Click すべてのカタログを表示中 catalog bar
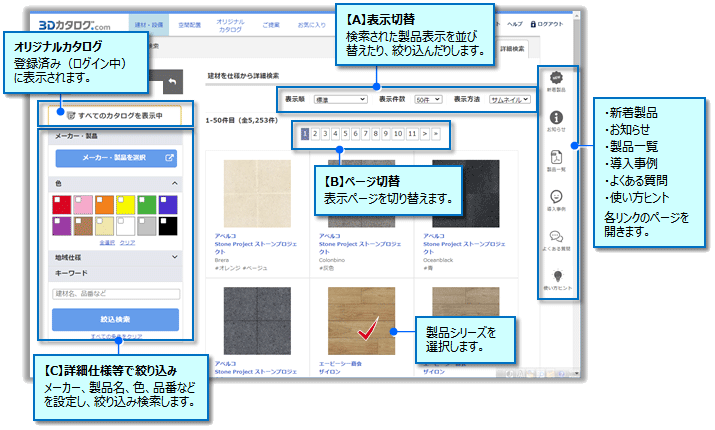 (115, 115)
